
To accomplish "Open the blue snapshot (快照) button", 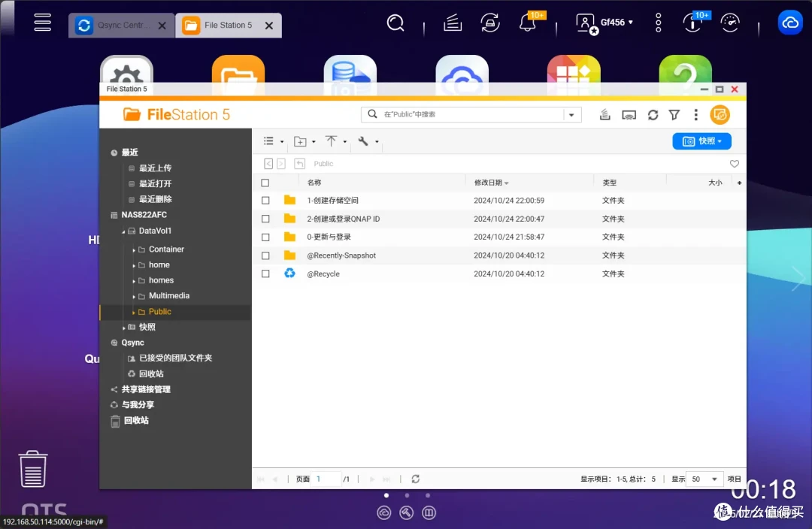I will (x=701, y=141).
